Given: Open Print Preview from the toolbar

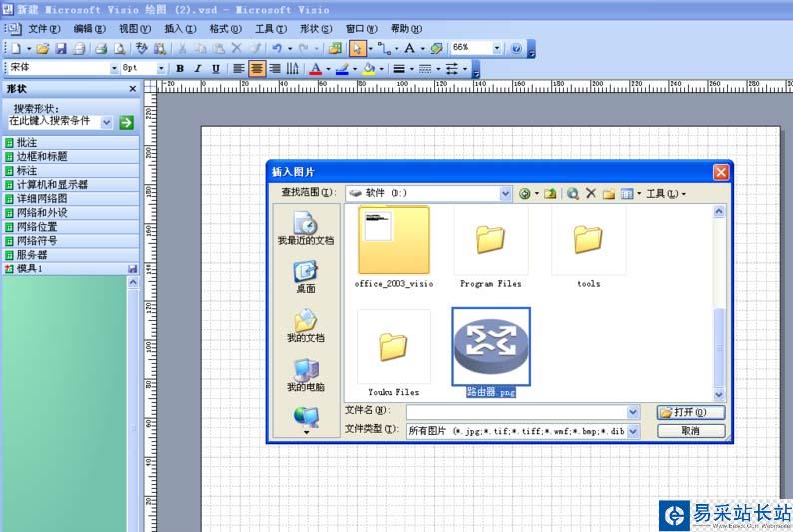Looking at the screenshot, I should tap(120, 49).
